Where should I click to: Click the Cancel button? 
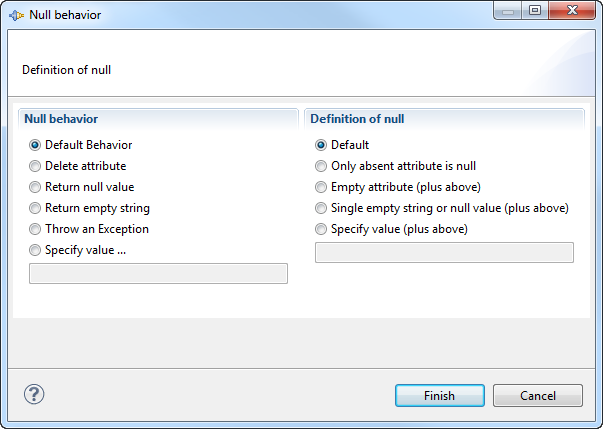click(x=538, y=396)
